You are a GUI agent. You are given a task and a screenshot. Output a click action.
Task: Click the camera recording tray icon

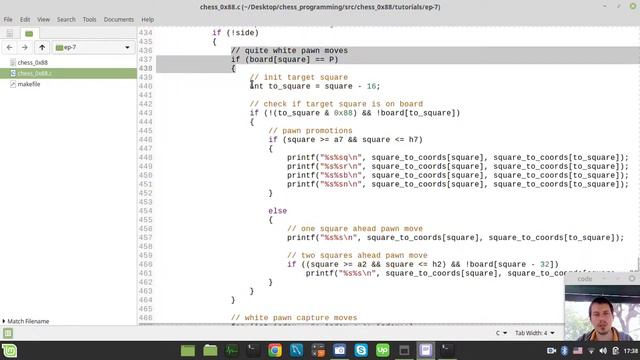551,351
